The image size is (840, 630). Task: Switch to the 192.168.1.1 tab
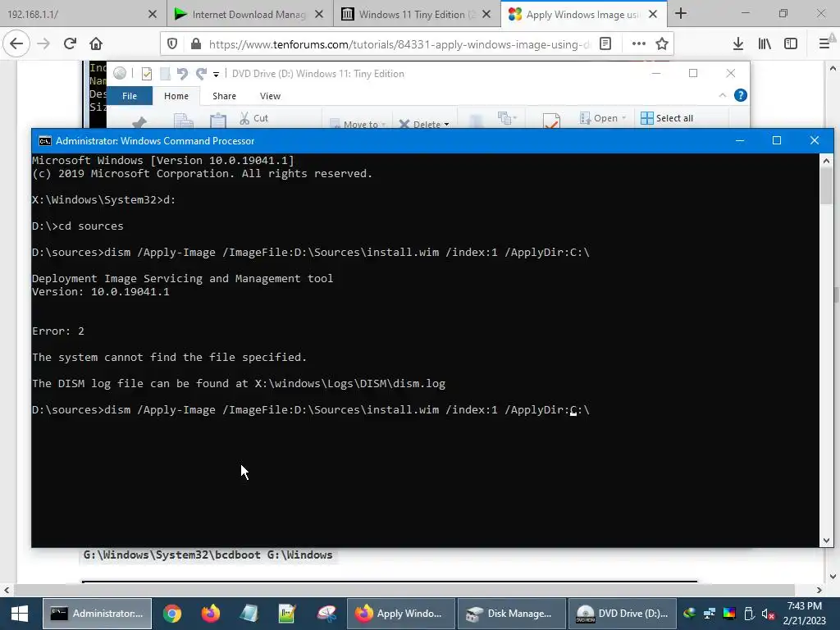tap(75, 15)
